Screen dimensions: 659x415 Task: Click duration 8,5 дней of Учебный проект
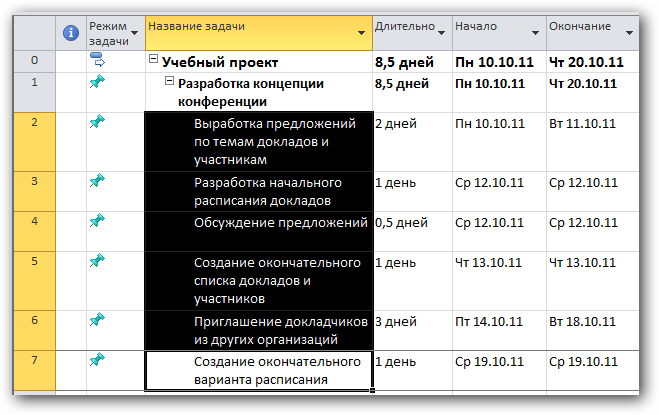[x=412, y=61]
